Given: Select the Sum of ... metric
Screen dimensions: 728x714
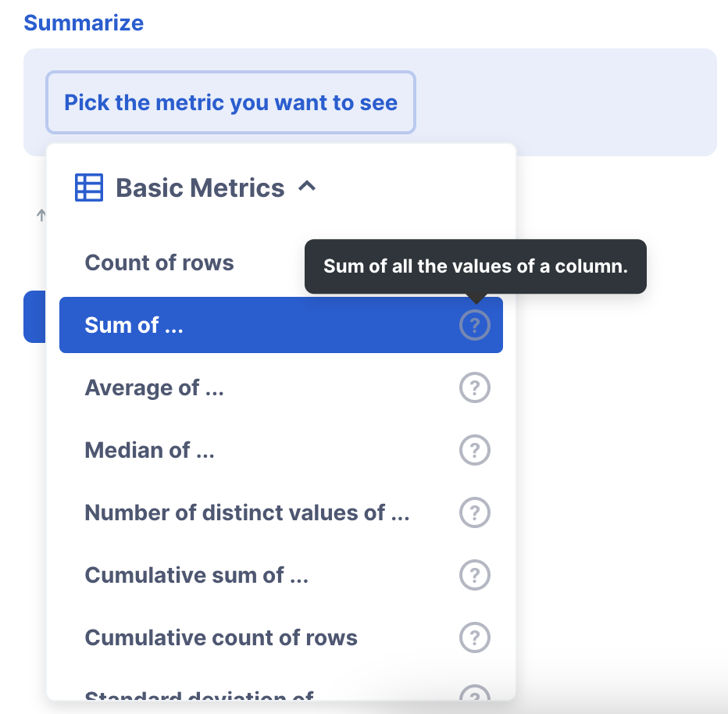Looking at the screenshot, I should click(x=281, y=325).
